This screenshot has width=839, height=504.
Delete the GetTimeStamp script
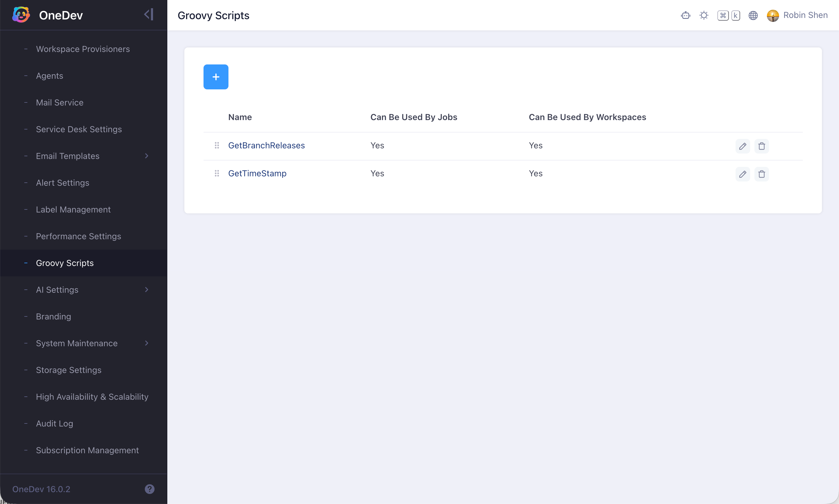(x=761, y=174)
